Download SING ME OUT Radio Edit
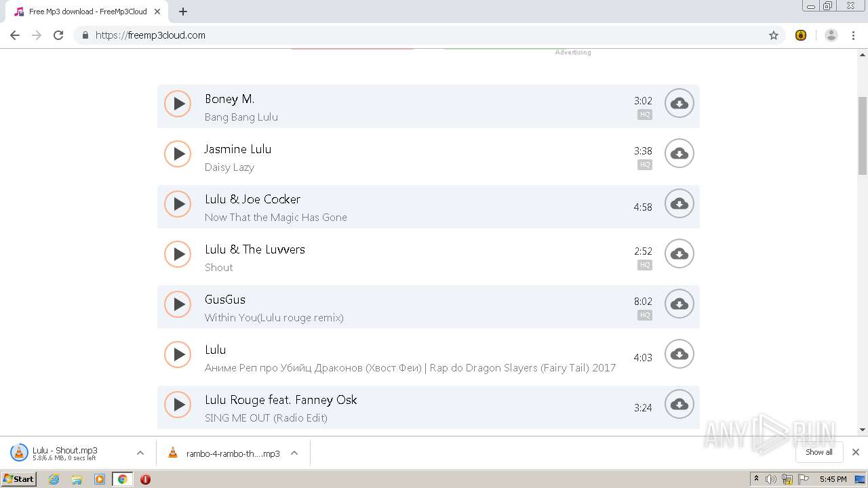Screen dimensions: 868x488 point(679,405)
